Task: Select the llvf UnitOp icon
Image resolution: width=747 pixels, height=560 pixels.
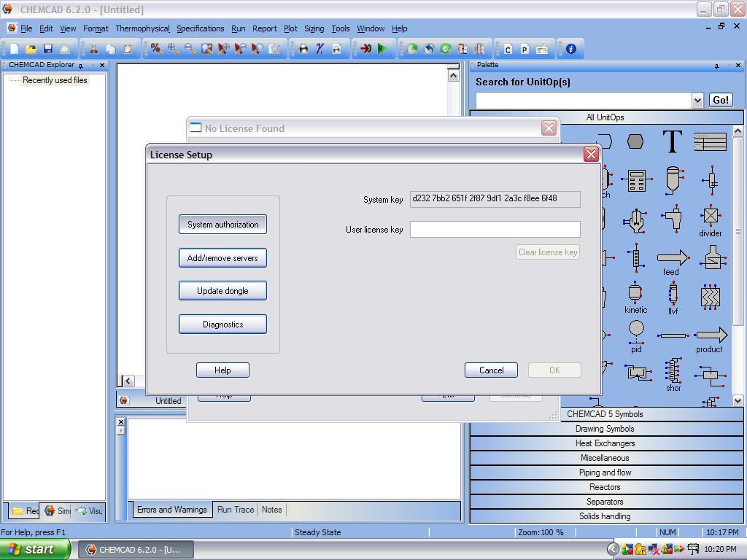Action: [673, 297]
